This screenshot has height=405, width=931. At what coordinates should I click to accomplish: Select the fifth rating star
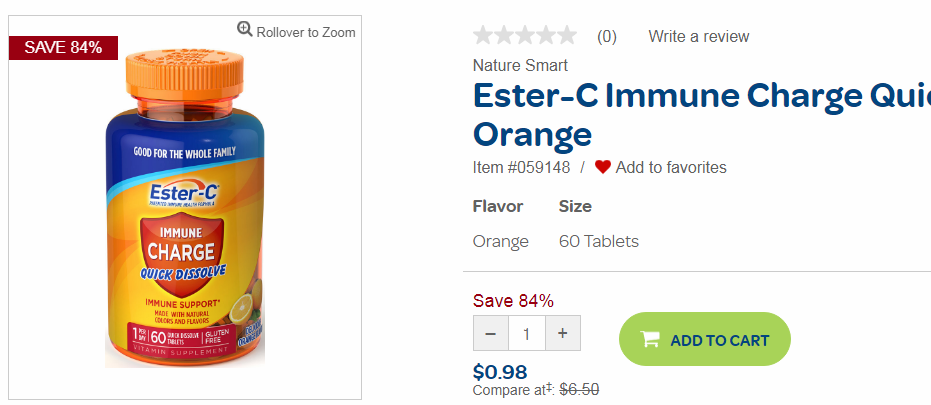pos(566,36)
